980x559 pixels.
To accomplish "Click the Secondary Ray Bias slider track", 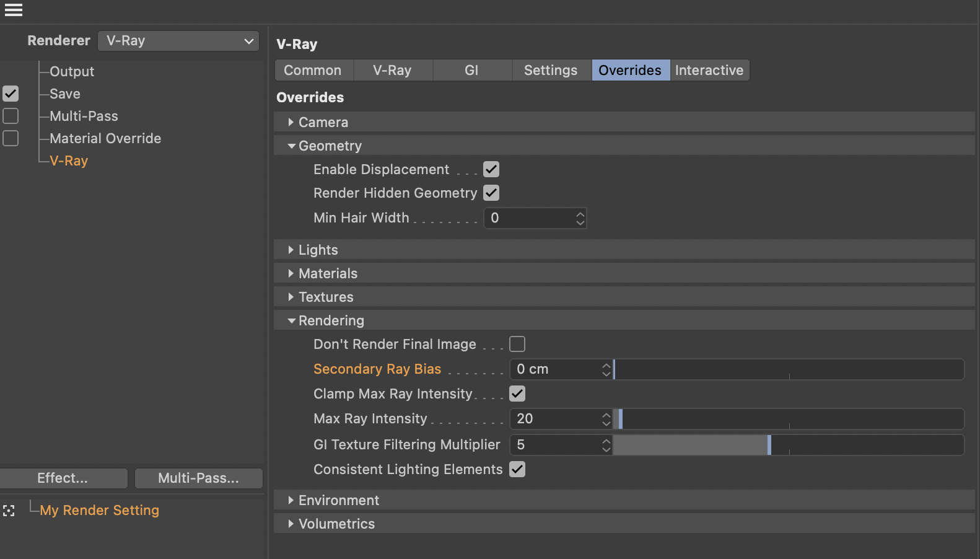I will click(789, 369).
